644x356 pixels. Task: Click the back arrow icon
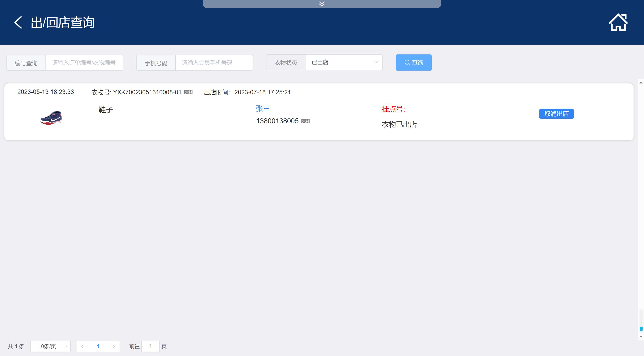click(18, 23)
